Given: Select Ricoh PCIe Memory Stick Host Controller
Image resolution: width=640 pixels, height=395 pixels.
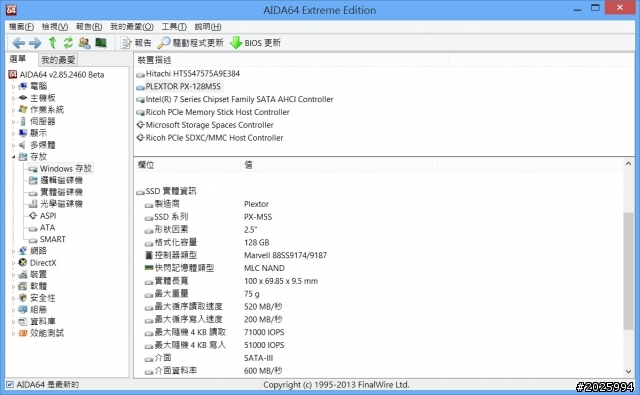Looking at the screenshot, I should [x=213, y=112].
